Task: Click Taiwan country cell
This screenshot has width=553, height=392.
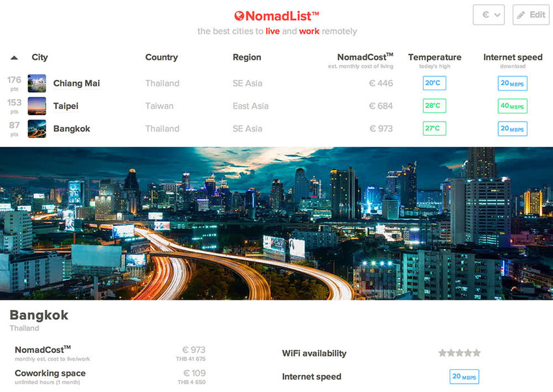Action: point(159,106)
